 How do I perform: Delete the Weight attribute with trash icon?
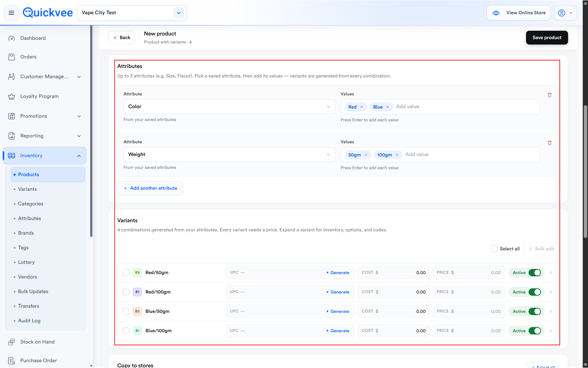549,143
